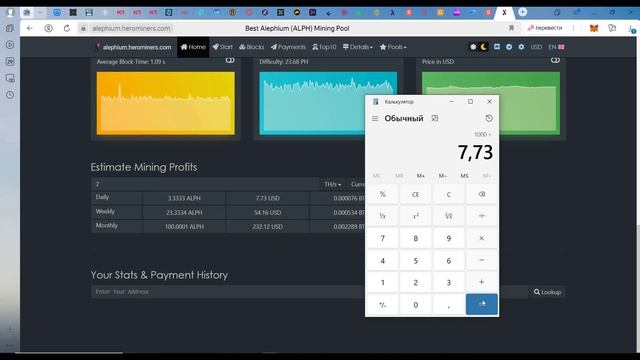The width and height of the screenshot is (640, 360).
Task: Open the Top10 page
Action: tap(324, 47)
